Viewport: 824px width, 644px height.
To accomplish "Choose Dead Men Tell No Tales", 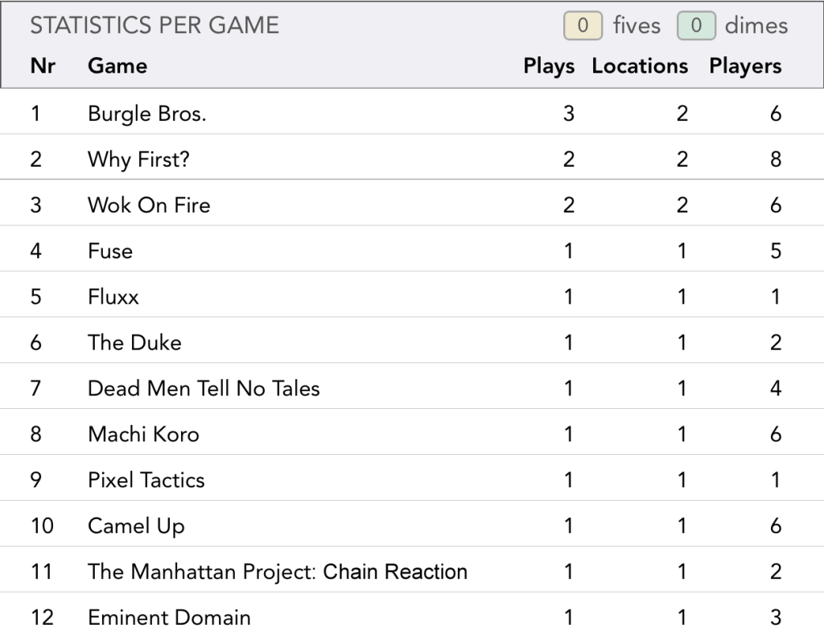I will tap(204, 389).
